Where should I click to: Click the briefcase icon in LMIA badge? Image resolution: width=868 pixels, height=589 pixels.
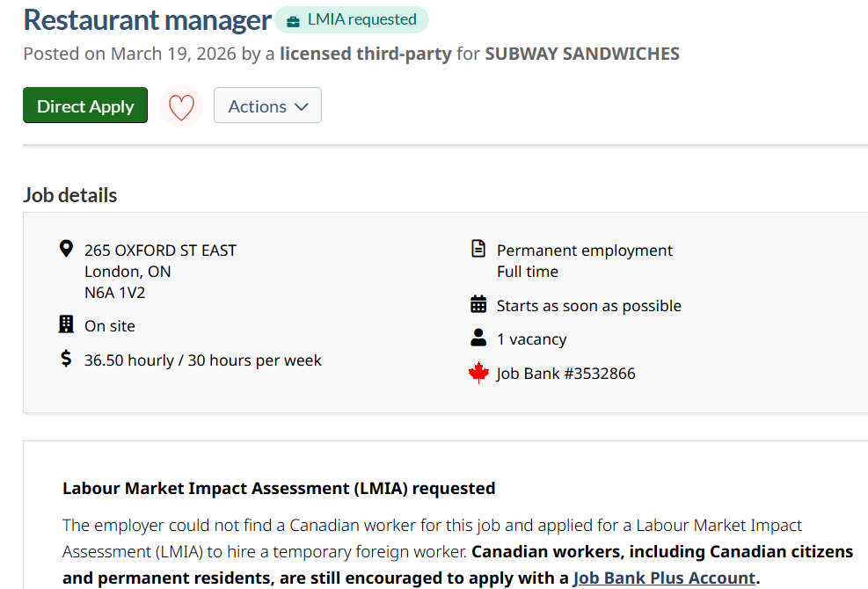293,20
